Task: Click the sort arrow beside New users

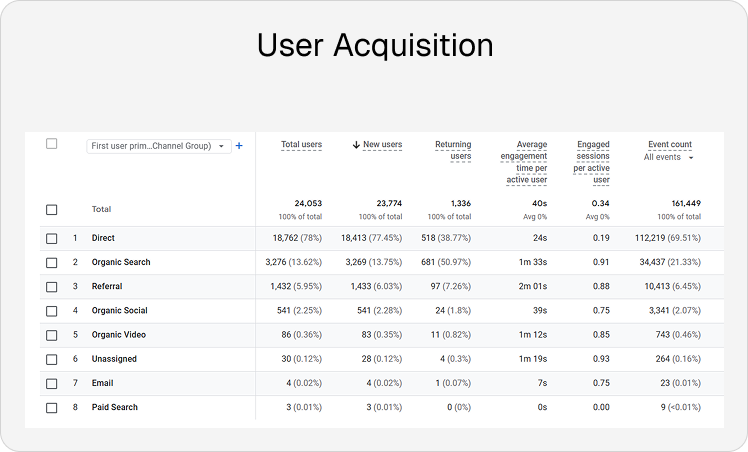Action: (356, 145)
